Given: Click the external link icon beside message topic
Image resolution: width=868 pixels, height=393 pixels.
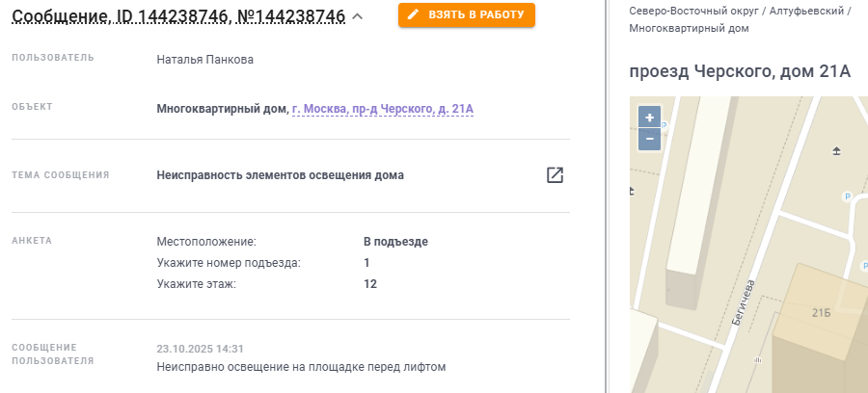Looking at the screenshot, I should (x=555, y=175).
